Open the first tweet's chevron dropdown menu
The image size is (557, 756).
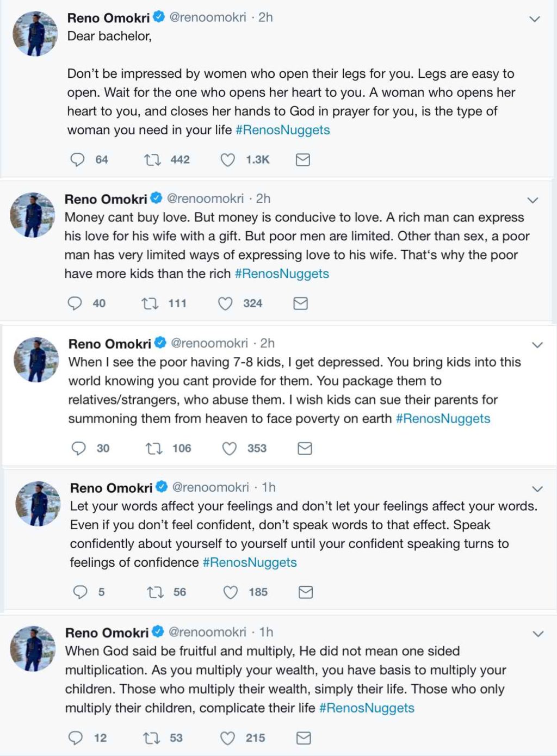[x=535, y=19]
